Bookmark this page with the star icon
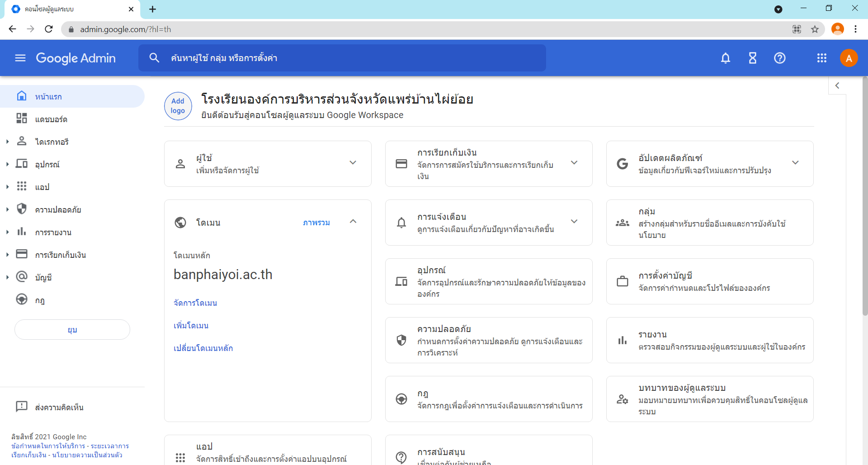This screenshot has height=465, width=868. (815, 29)
